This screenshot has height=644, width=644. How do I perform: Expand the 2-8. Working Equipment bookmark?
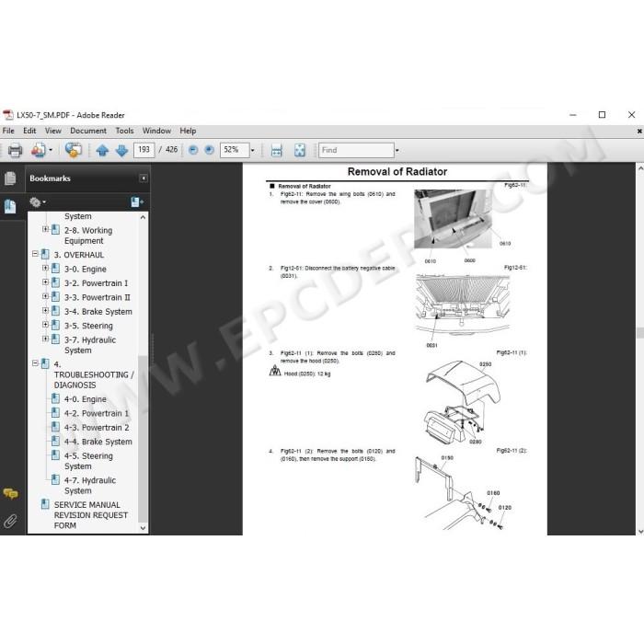(46, 229)
